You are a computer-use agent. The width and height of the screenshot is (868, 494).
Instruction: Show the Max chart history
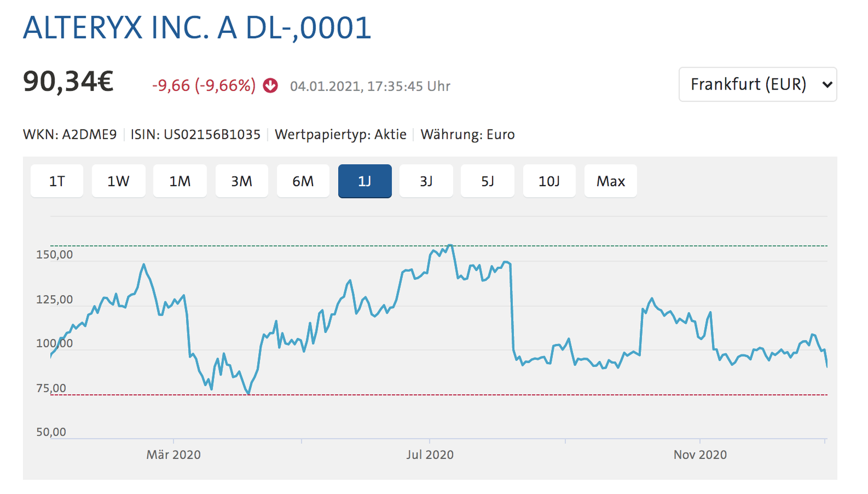click(611, 181)
